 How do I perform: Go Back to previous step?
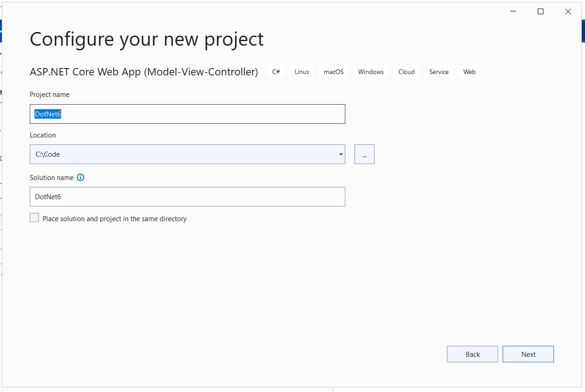tap(472, 354)
